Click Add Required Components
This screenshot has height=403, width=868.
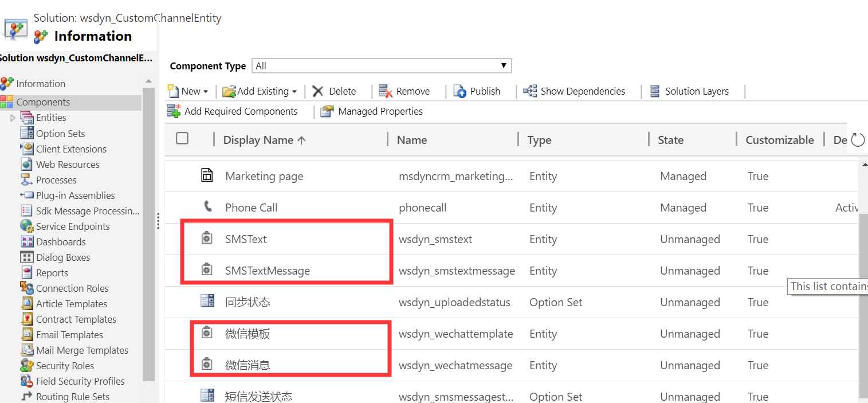(233, 111)
